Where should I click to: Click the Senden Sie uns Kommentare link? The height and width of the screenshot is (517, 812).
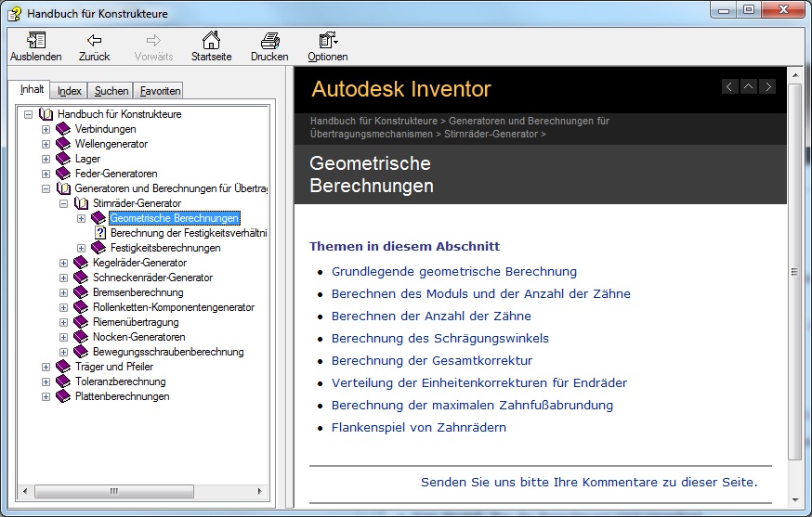pos(589,482)
